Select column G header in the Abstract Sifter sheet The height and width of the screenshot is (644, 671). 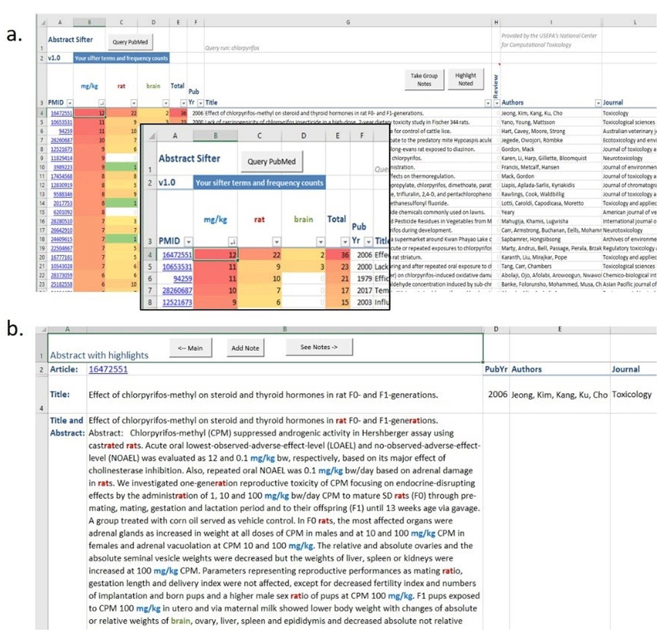point(348,22)
